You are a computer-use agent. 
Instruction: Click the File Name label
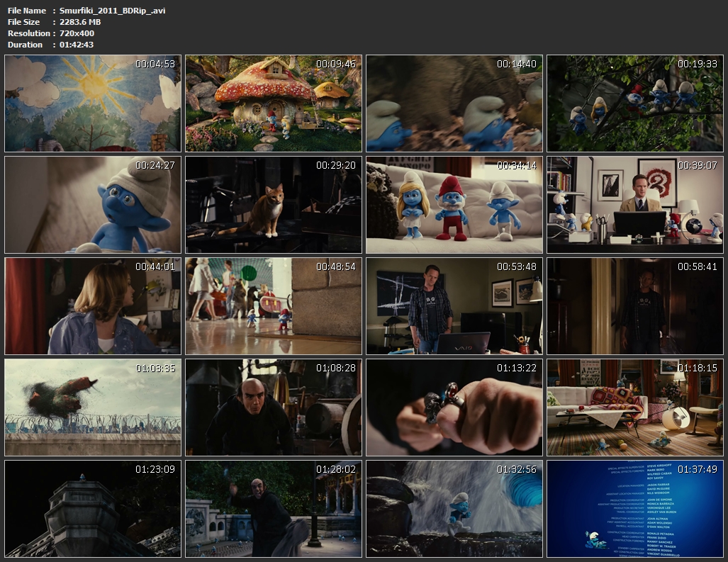(27, 11)
